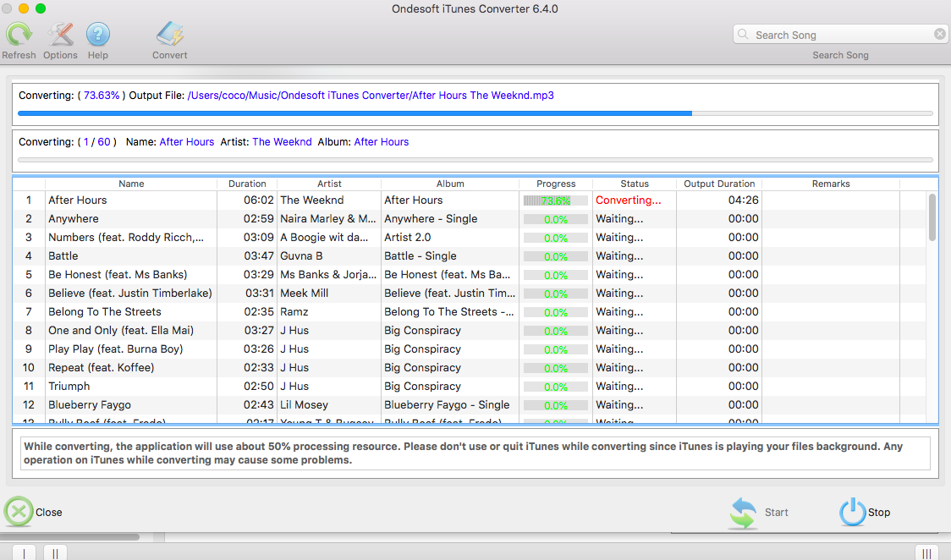Click the Convert toolbar icon
The width and height of the screenshot is (951, 560).
point(170,35)
